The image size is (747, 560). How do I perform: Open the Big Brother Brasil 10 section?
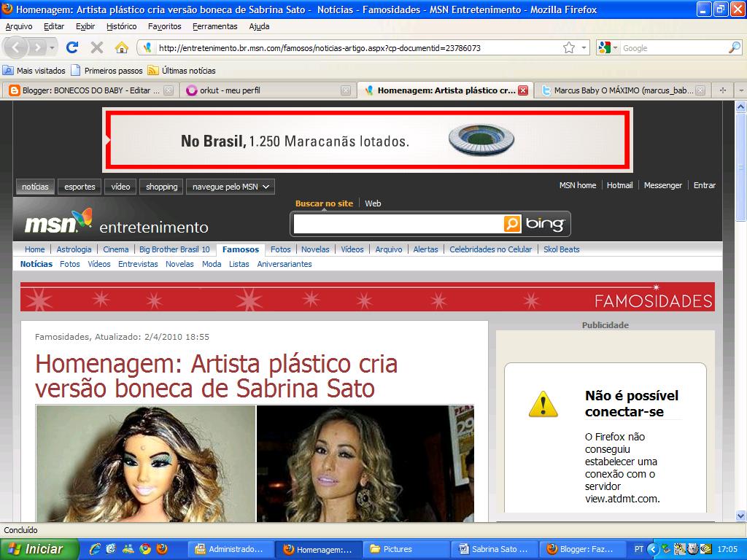[174, 249]
